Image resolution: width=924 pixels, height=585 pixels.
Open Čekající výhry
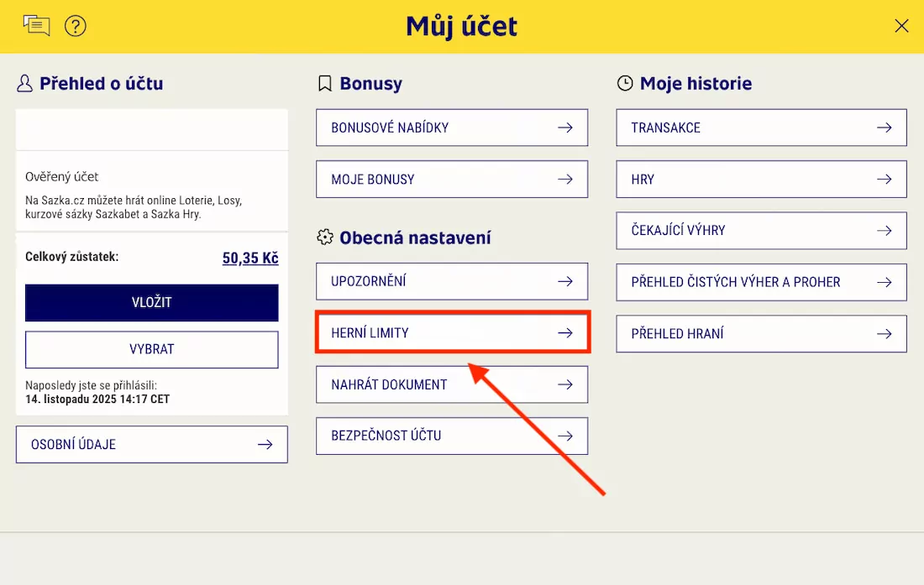pos(761,230)
